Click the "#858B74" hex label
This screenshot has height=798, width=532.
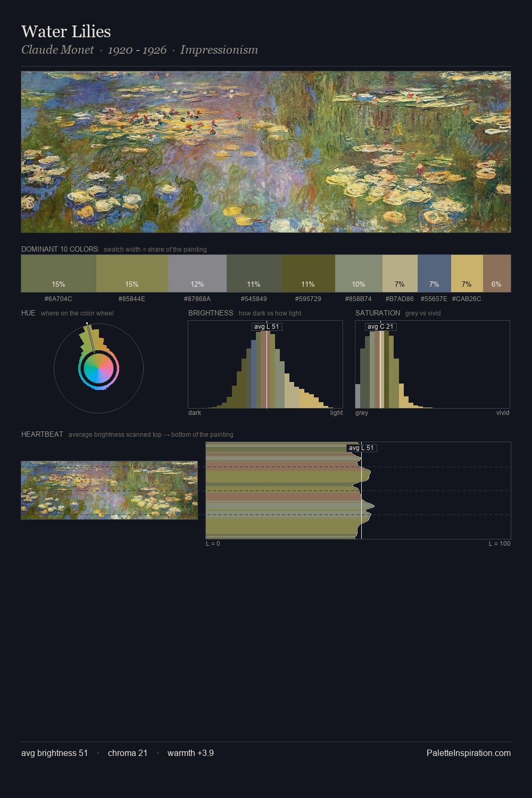tap(359, 299)
